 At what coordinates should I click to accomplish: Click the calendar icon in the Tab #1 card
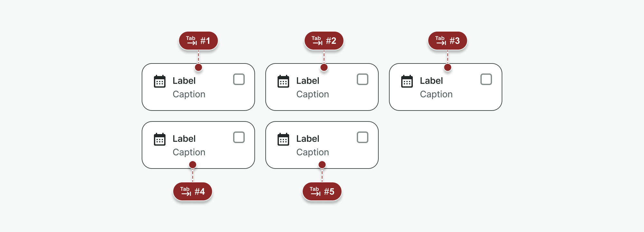coord(160,82)
